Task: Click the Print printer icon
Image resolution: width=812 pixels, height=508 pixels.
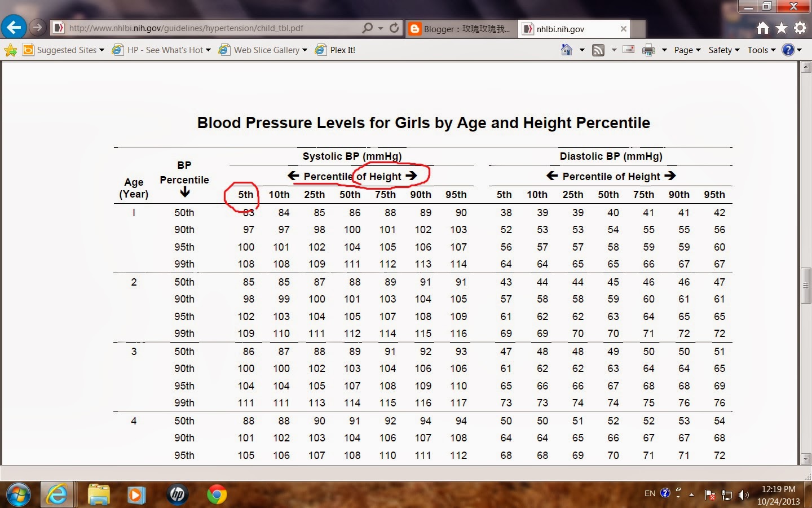Action: (x=649, y=50)
